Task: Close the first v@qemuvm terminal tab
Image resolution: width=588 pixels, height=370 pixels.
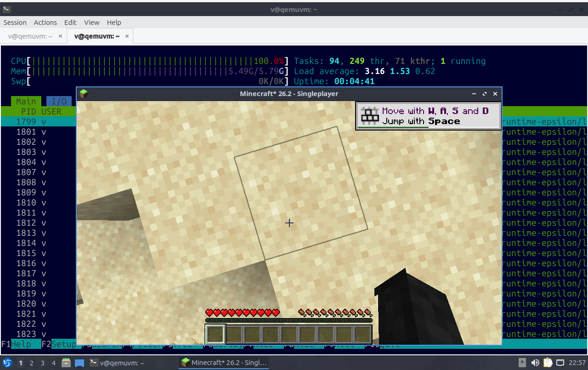Action: 60,36
